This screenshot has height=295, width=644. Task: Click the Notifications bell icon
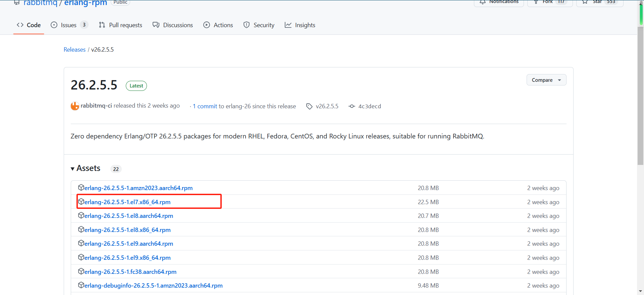tap(483, 2)
